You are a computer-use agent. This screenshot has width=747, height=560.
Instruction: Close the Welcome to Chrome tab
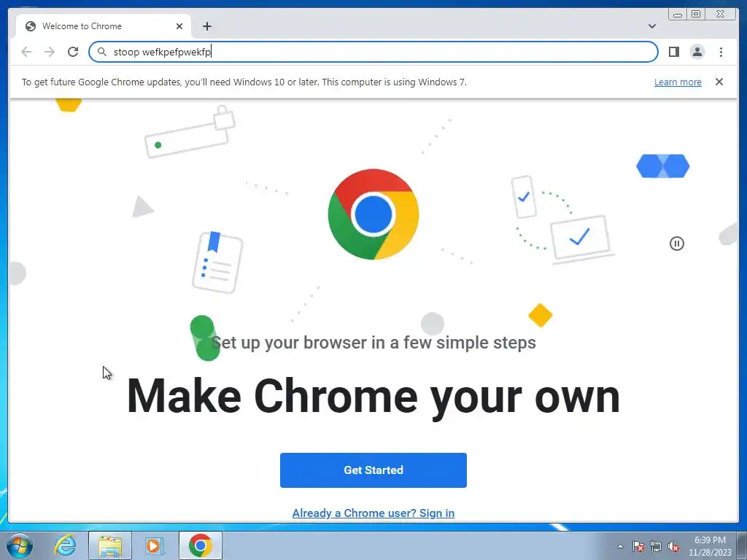point(179,26)
